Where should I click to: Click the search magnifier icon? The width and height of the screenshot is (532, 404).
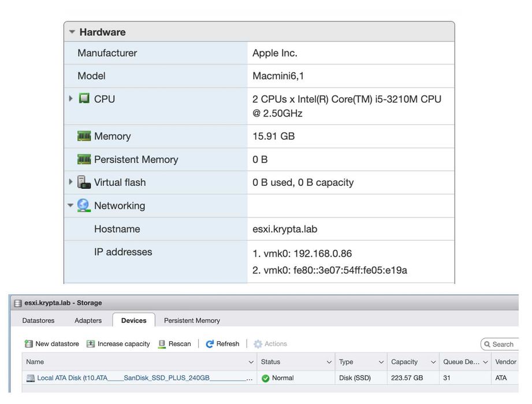click(487, 344)
